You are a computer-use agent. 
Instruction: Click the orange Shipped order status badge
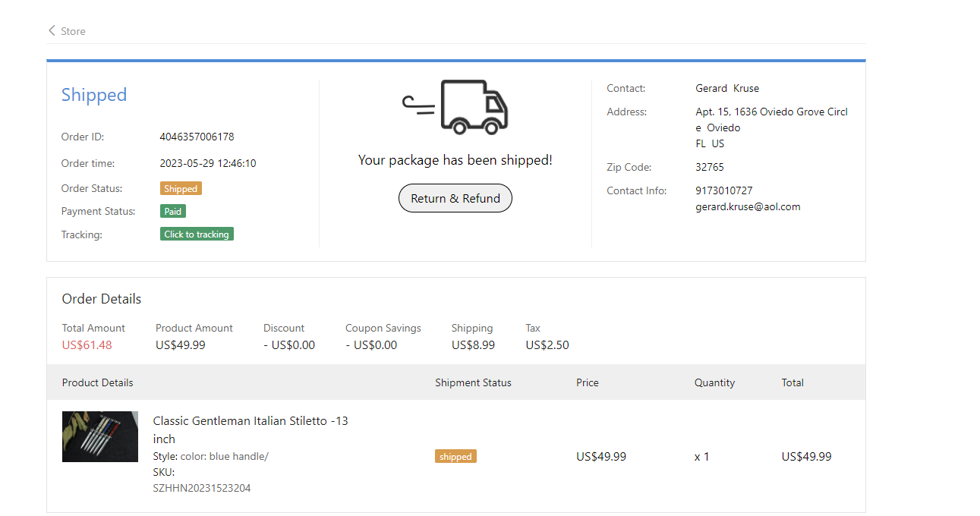point(181,189)
